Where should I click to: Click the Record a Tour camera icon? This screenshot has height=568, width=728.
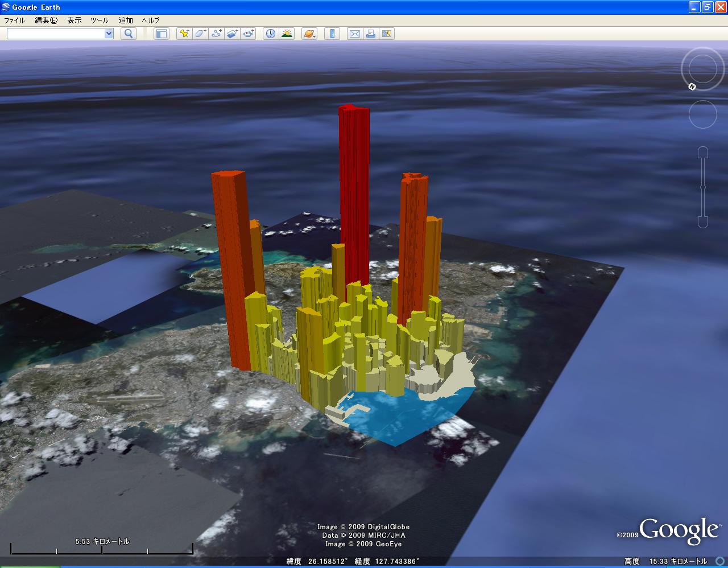pos(249,34)
